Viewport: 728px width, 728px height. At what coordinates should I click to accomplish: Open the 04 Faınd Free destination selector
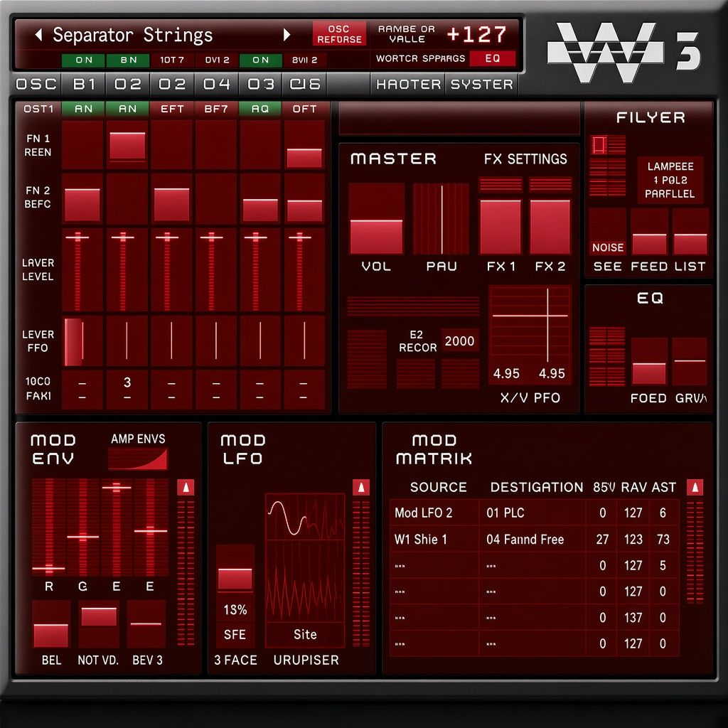(532, 539)
